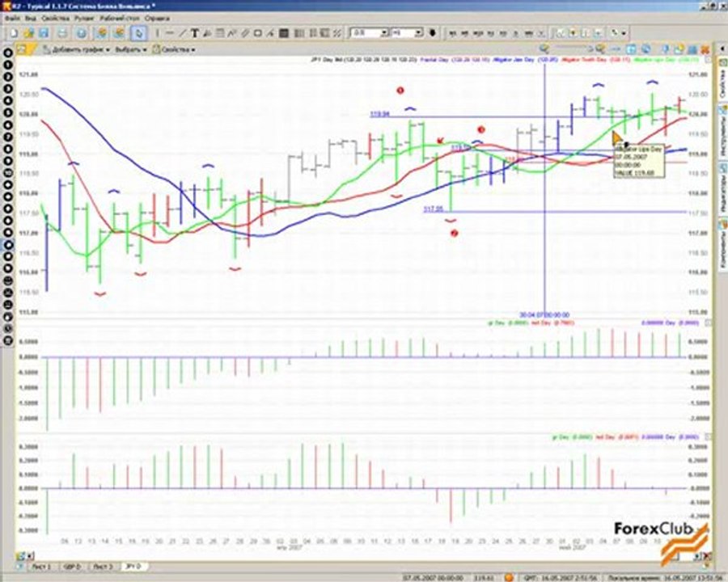Switch to the JPY D sheet tab
The width and height of the screenshot is (728, 582).
(x=134, y=567)
